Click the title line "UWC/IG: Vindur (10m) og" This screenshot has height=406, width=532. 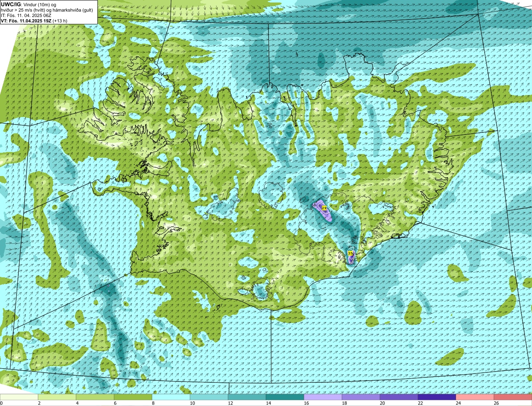28,4
